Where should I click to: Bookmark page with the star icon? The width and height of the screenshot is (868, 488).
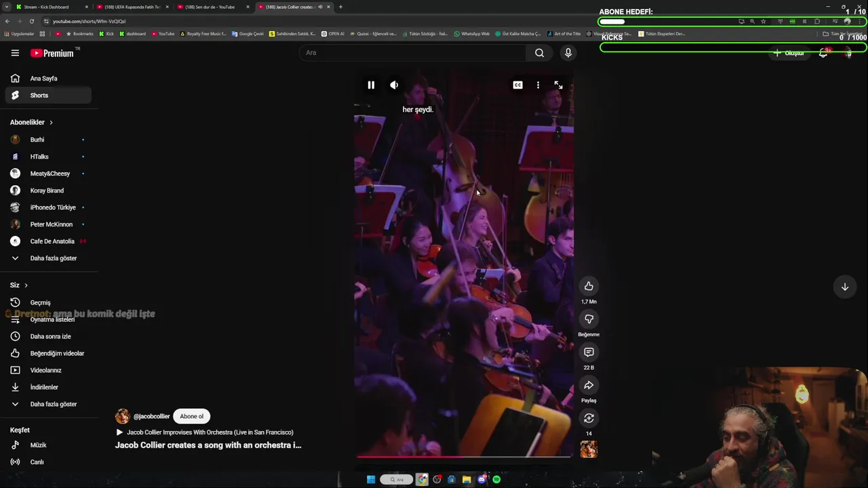(763, 21)
